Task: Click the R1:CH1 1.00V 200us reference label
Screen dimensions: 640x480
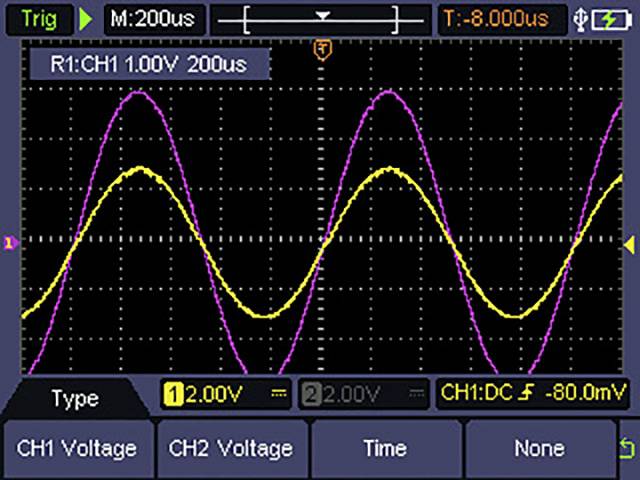Action: tap(150, 67)
